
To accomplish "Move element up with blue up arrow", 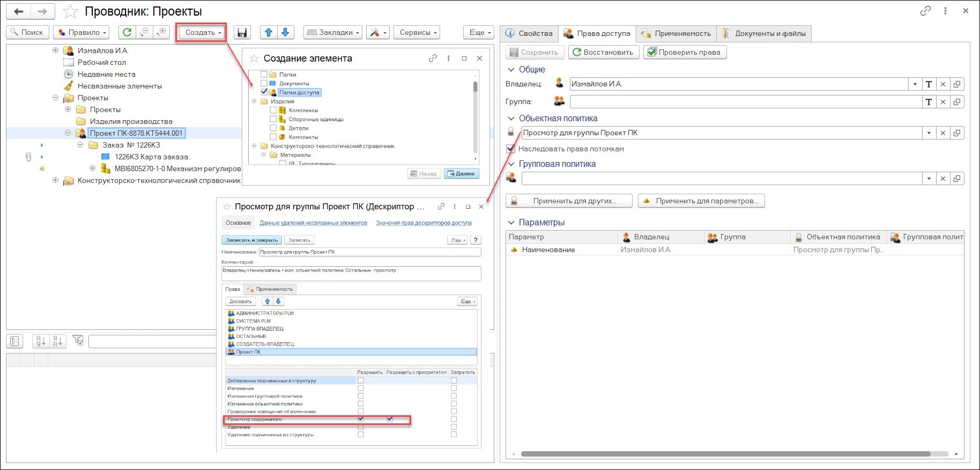I will 269,32.
